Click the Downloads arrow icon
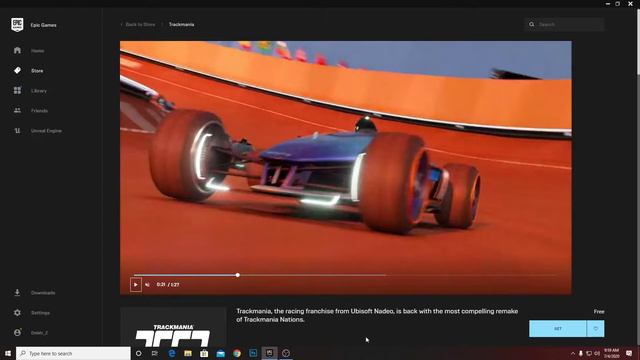640x360 pixels. [x=17, y=293]
